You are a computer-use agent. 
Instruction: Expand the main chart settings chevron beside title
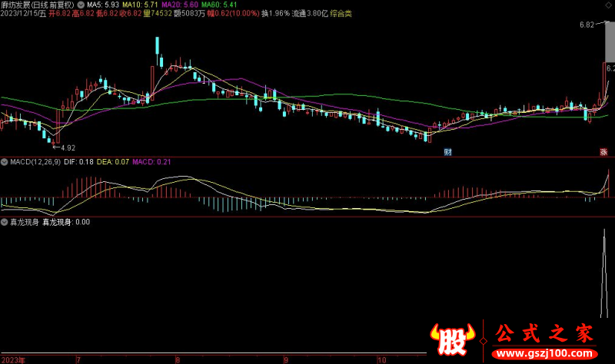(x=81, y=5)
